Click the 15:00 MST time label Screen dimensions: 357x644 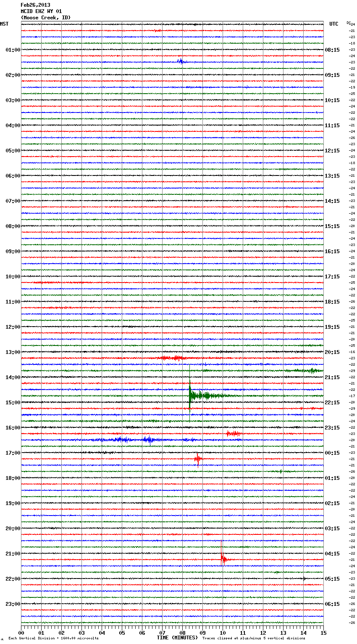pos(13,403)
